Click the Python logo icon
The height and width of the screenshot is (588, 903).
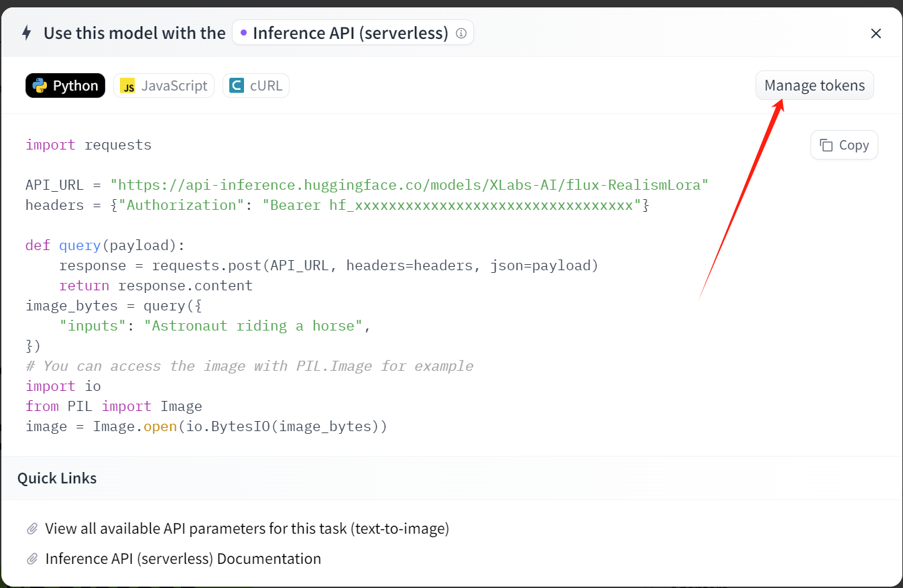(x=40, y=86)
